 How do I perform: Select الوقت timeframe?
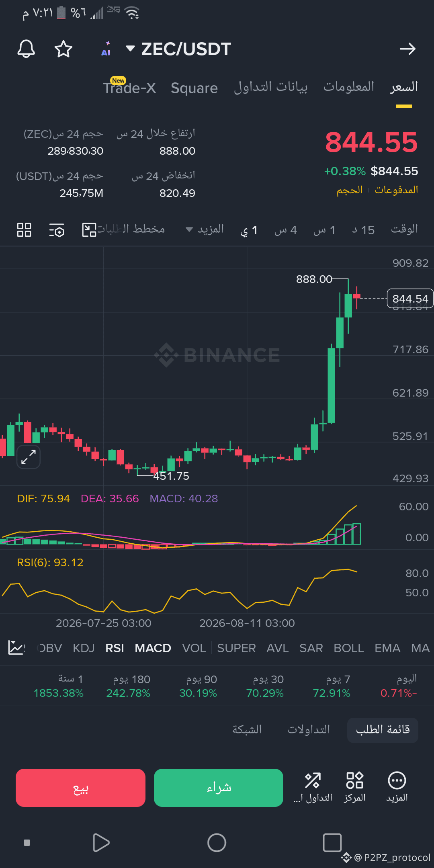(x=404, y=229)
